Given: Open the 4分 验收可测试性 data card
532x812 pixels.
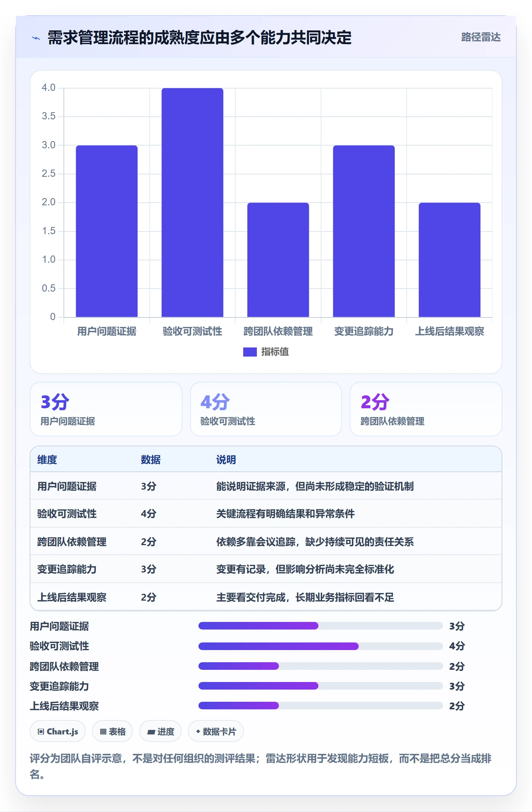Looking at the screenshot, I should [266, 409].
